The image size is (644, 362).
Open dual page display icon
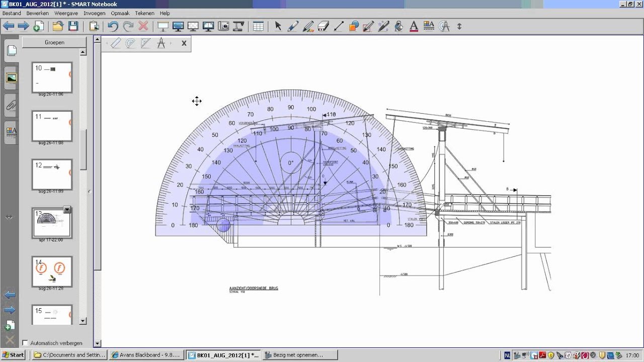[x=208, y=26]
